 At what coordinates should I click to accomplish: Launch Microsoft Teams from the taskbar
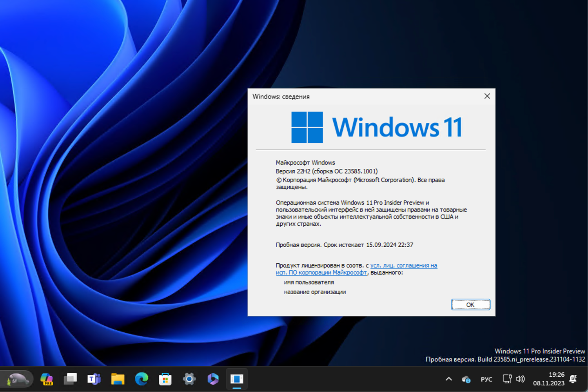click(94, 379)
